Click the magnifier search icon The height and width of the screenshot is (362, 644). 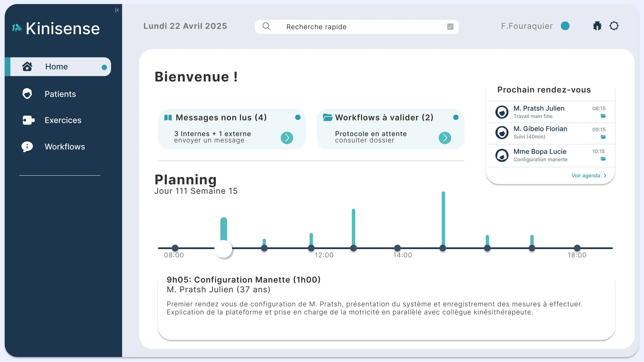pyautogui.click(x=266, y=26)
